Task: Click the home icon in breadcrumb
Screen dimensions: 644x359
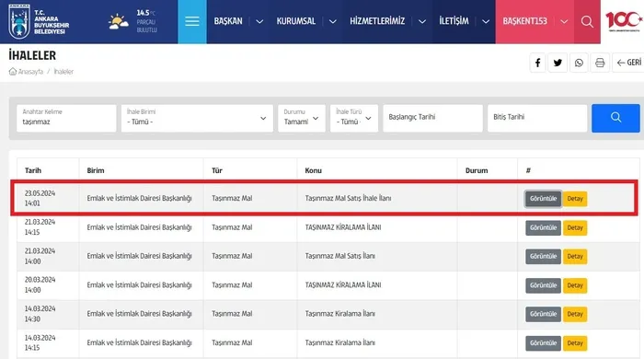Action: pyautogui.click(x=13, y=72)
